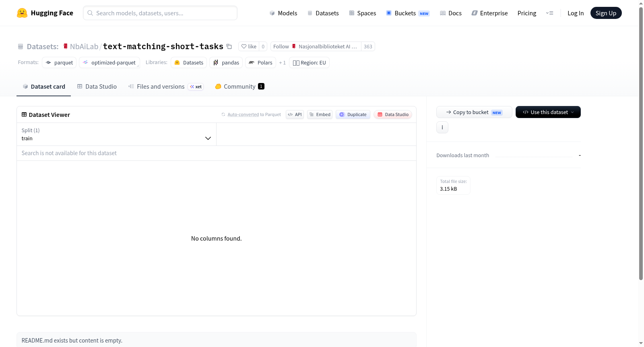The width and height of the screenshot is (644, 347).
Task: Select the pandas library tag
Action: (226, 62)
